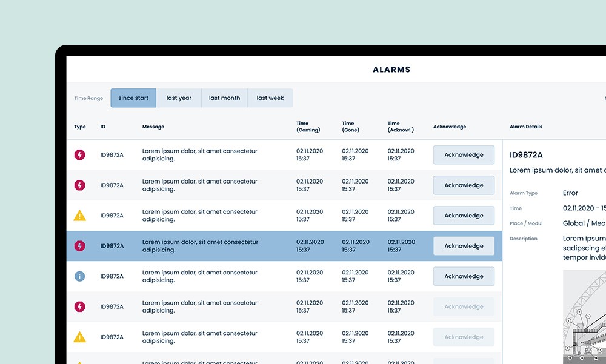Click the blue info icon in the Type column
The image size is (606, 364).
click(x=79, y=276)
